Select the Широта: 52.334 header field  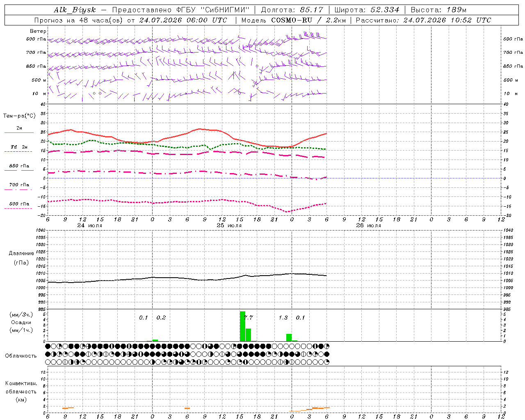pos(367,10)
